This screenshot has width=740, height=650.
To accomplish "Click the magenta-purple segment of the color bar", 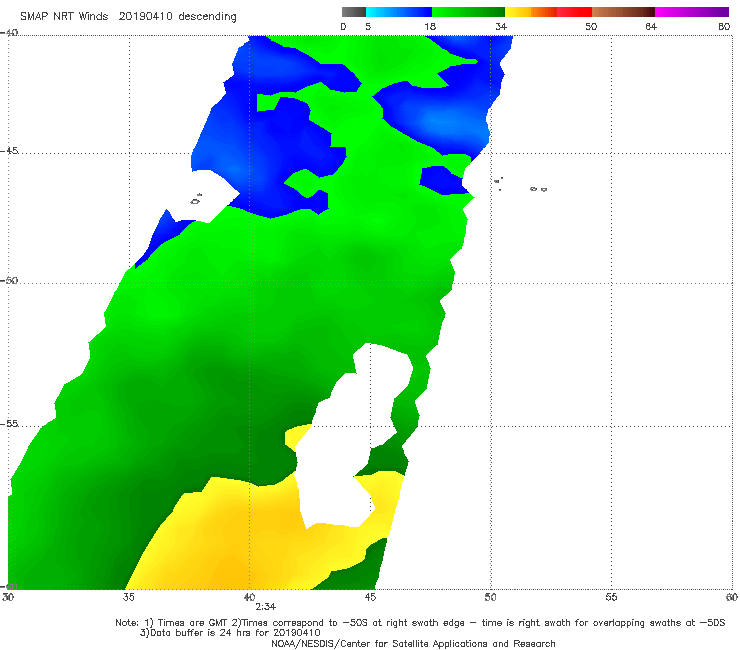I will tap(692, 12).
